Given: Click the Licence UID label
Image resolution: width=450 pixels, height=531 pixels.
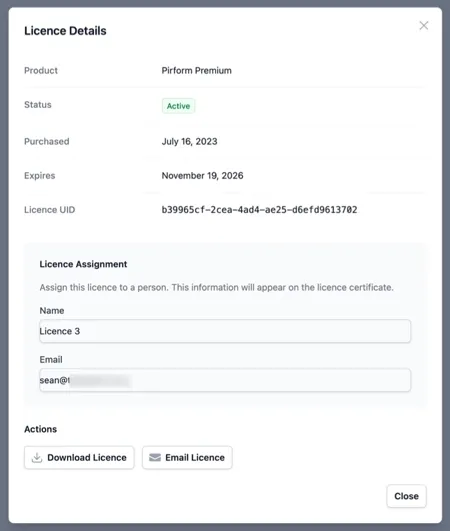Looking at the screenshot, I should click(x=49, y=210).
